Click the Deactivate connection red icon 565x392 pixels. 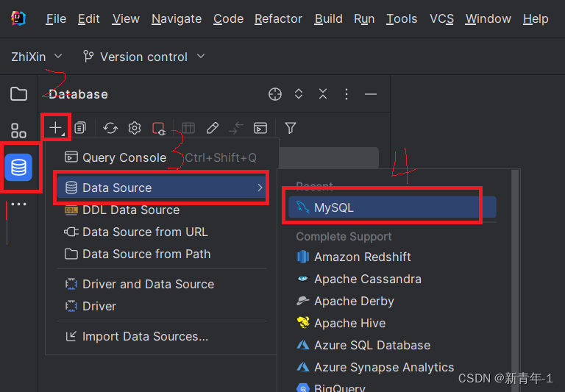pyautogui.click(x=159, y=128)
